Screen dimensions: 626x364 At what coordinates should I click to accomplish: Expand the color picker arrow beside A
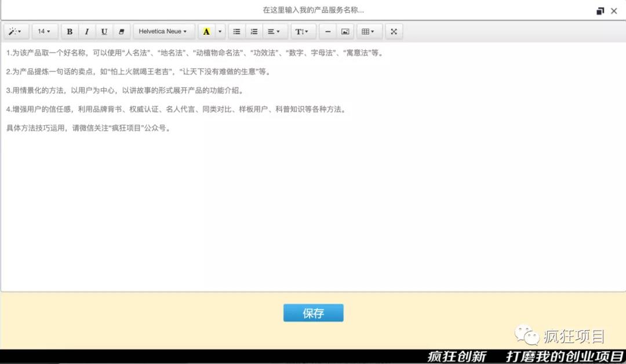220,31
